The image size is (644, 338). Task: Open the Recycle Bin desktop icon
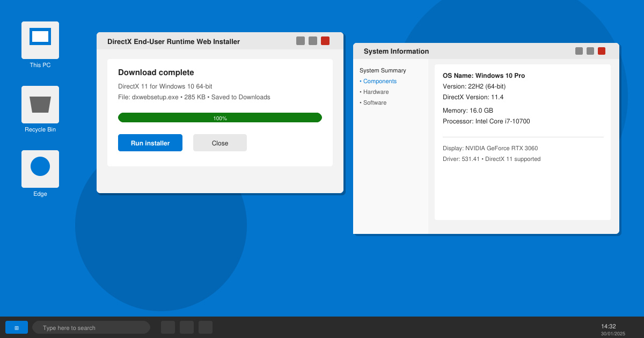(x=40, y=105)
